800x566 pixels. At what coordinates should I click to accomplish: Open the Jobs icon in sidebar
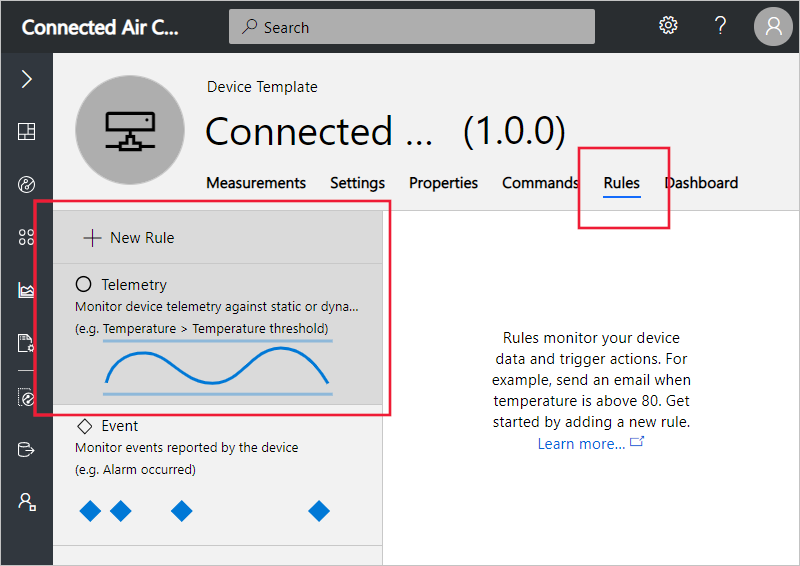pyautogui.click(x=26, y=343)
